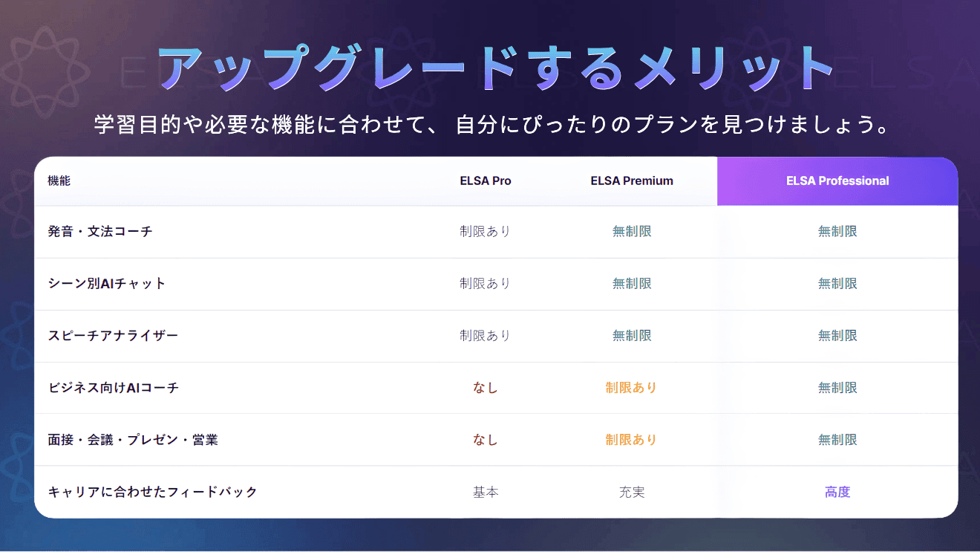980x552 pixels.
Task: Click ELSA Premium's 無制限 for 発音・文法コーチ
Action: (632, 232)
